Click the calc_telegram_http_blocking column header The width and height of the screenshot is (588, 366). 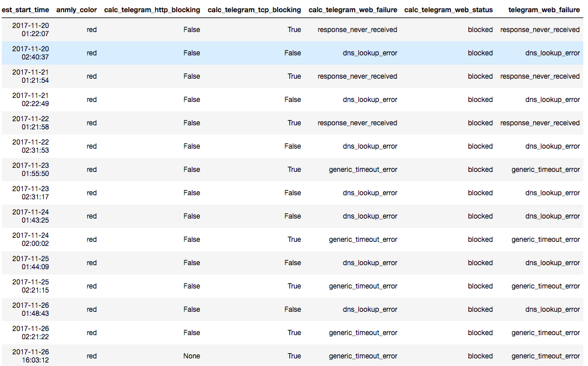pyautogui.click(x=152, y=10)
